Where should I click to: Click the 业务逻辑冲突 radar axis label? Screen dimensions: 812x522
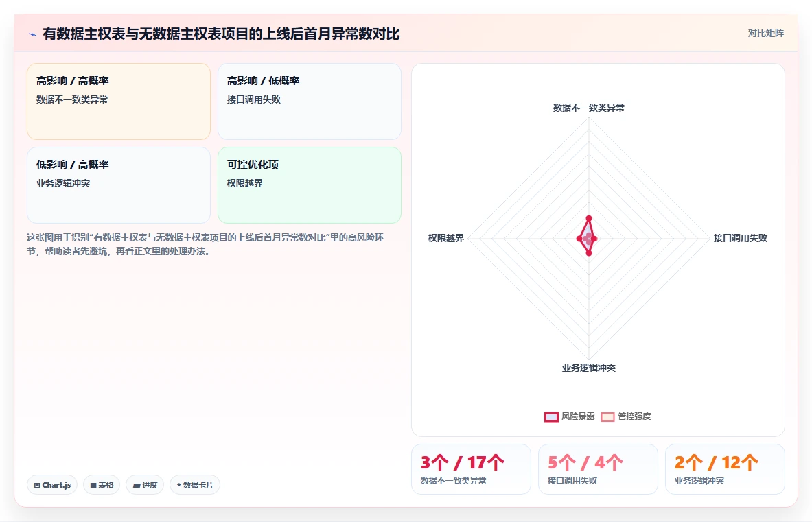[588, 368]
